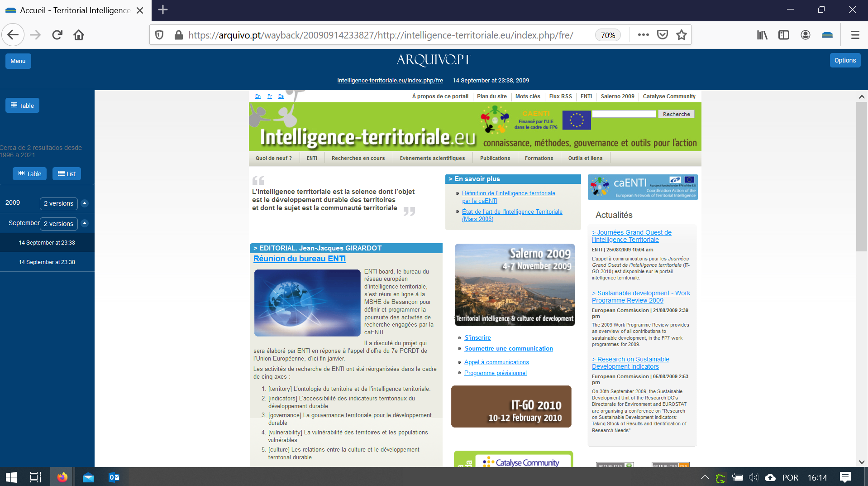Open the Flux RSS link
This screenshot has width=868, height=486.
560,96
